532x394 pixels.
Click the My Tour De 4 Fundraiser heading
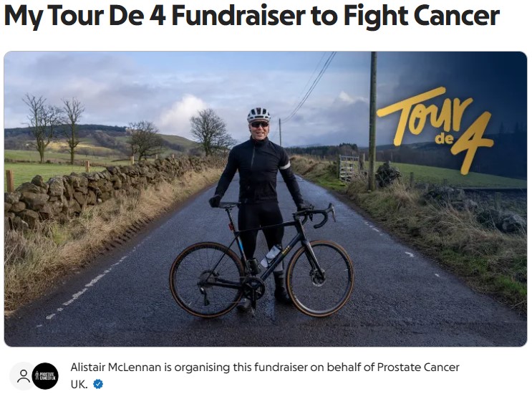point(251,16)
